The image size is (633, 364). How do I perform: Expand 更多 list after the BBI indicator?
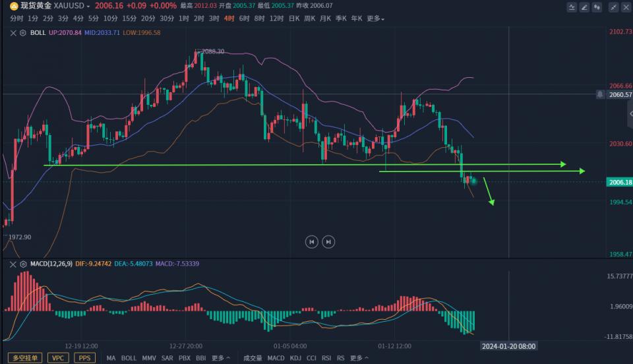[x=221, y=358]
